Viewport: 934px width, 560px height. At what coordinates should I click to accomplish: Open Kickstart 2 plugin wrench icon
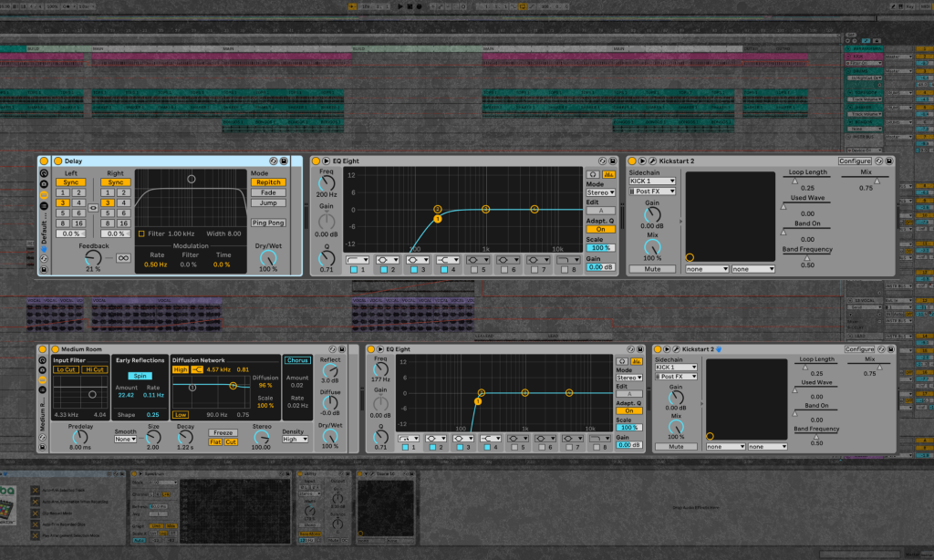click(x=652, y=161)
